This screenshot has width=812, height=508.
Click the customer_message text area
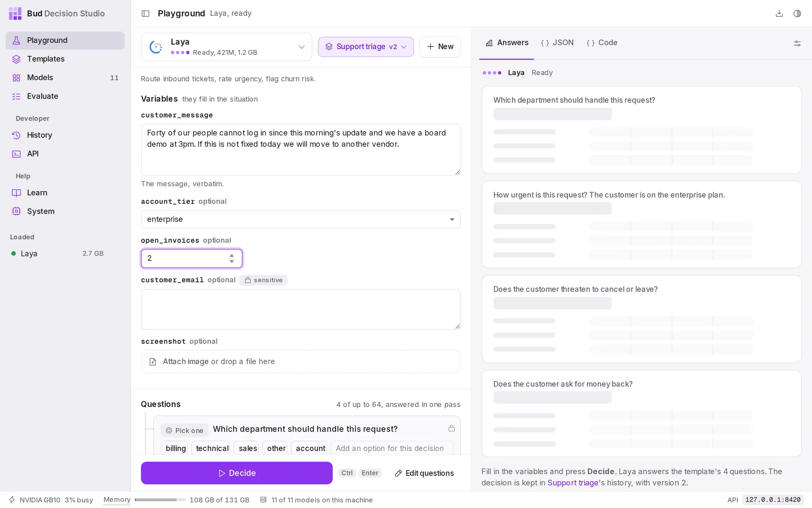point(301,150)
